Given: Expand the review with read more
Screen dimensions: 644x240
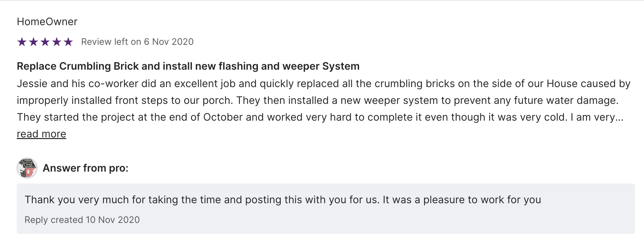Looking at the screenshot, I should [42, 134].
